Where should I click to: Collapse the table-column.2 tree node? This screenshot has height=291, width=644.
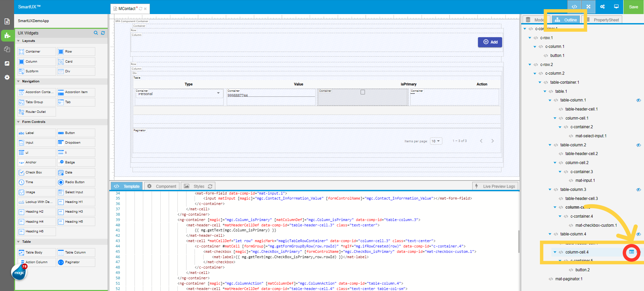[x=550, y=145]
